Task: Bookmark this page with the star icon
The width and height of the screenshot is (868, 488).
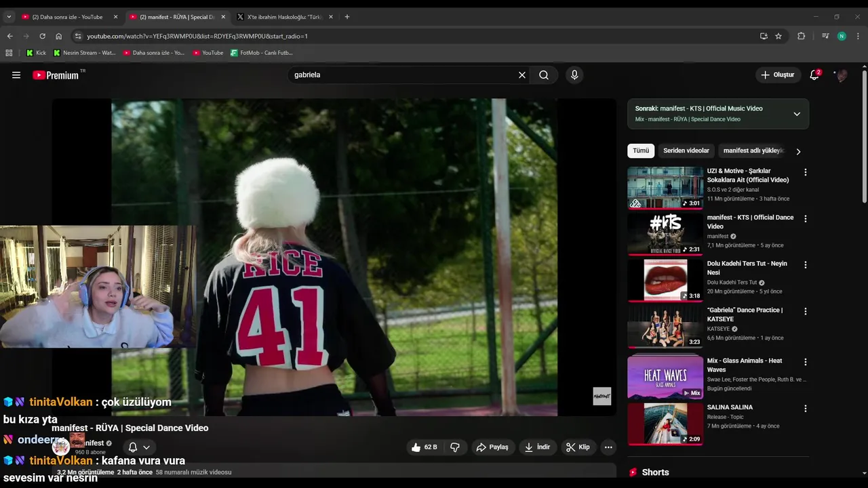Action: tap(778, 36)
